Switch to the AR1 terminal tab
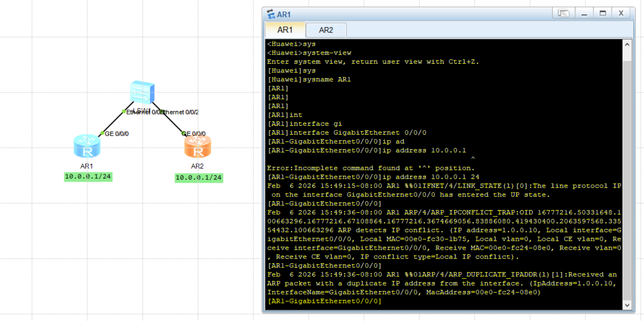Screen dimensions: 644x321 (x=285, y=30)
